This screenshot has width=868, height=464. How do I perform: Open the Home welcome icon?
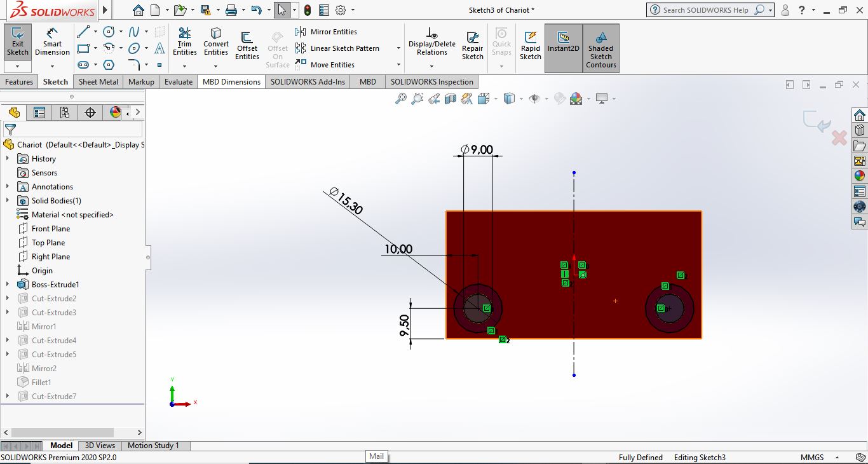pos(139,10)
